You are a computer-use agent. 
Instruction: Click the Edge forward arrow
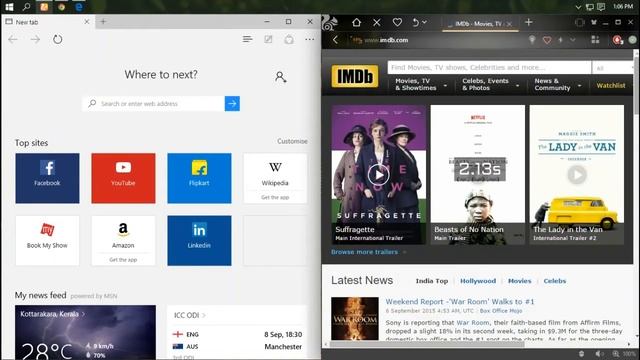coord(36,39)
